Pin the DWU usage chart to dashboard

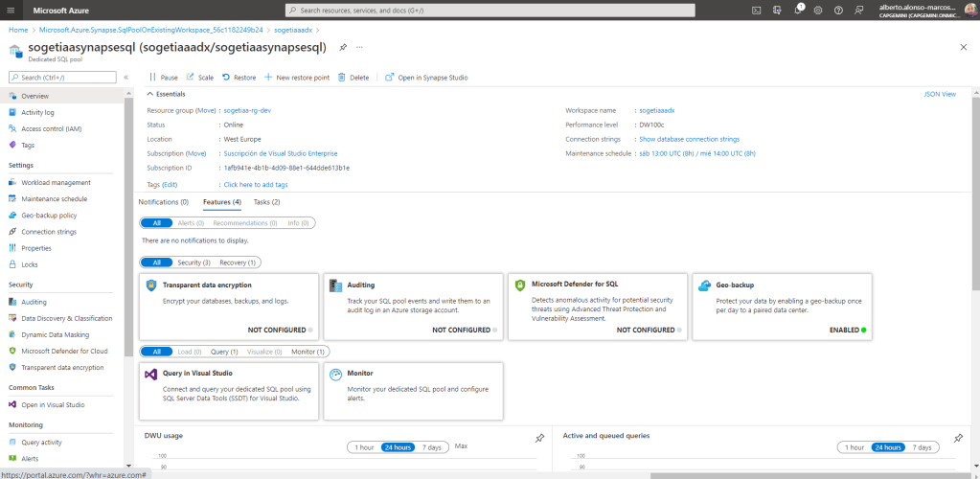[539, 438]
